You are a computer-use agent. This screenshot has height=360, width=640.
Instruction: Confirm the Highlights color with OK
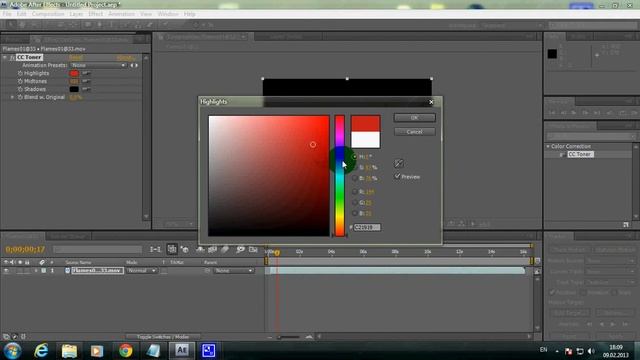[414, 118]
